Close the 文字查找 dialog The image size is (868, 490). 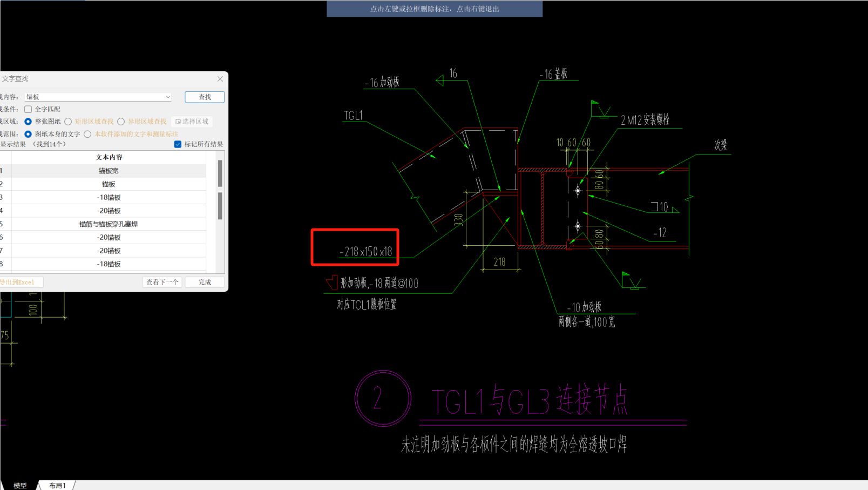tap(220, 79)
